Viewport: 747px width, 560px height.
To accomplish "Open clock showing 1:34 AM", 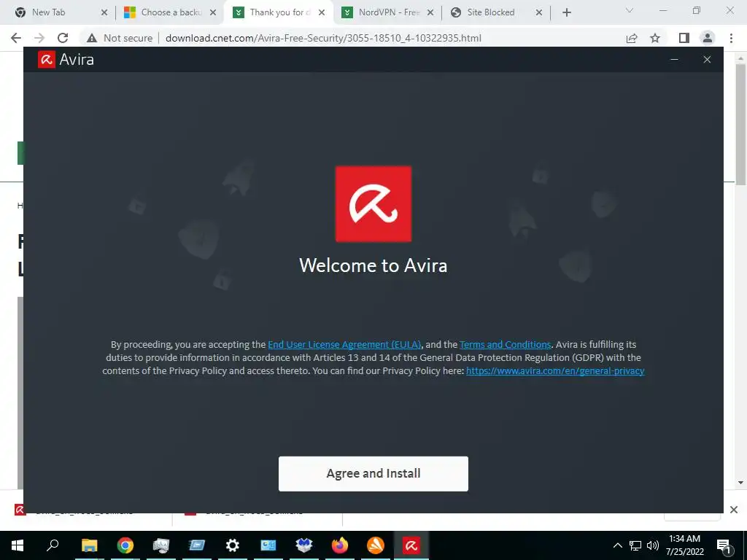I will pyautogui.click(x=684, y=545).
